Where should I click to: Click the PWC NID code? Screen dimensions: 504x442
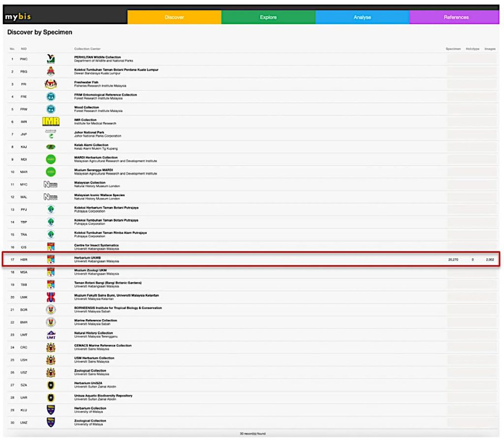[x=24, y=59]
